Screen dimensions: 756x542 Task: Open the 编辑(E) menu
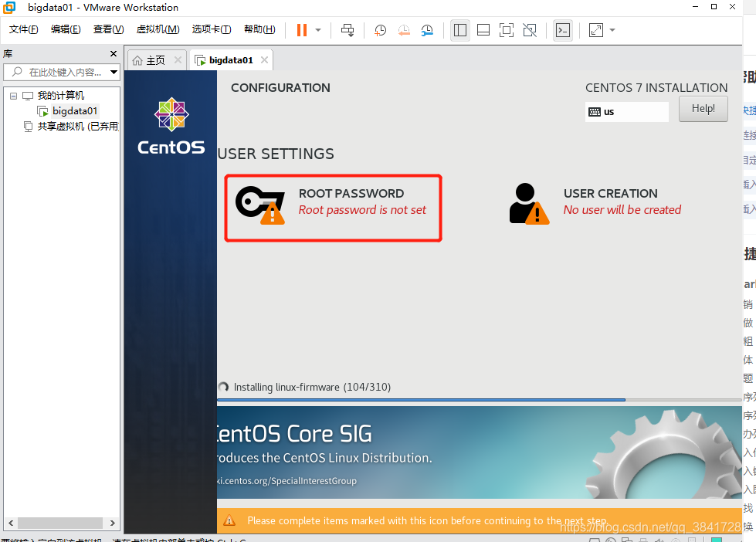[66, 29]
